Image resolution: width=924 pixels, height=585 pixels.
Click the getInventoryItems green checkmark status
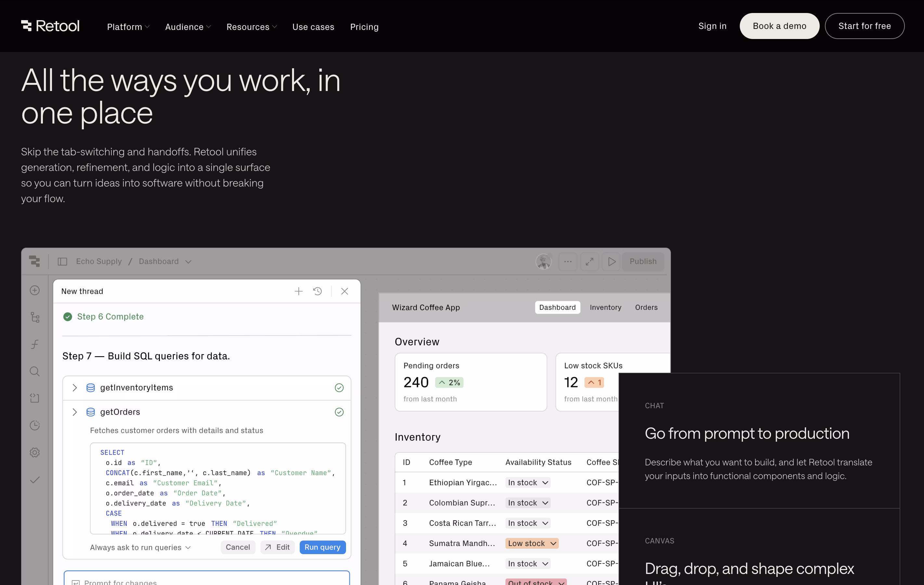pos(339,388)
